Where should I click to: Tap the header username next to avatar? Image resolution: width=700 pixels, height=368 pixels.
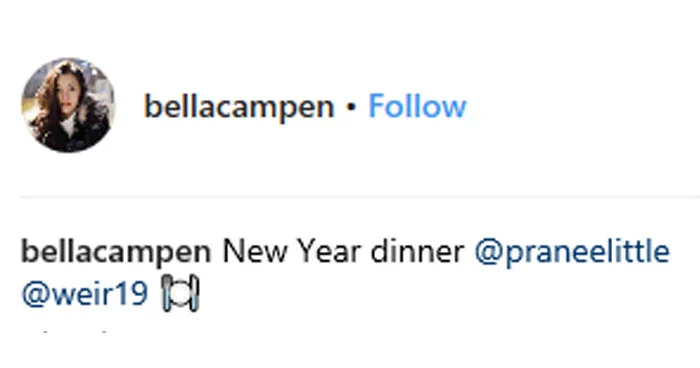point(239,107)
